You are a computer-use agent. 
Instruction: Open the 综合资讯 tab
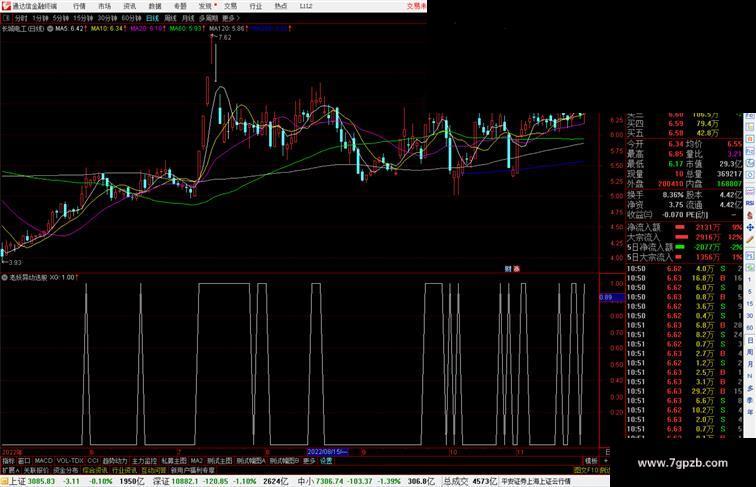point(95,470)
